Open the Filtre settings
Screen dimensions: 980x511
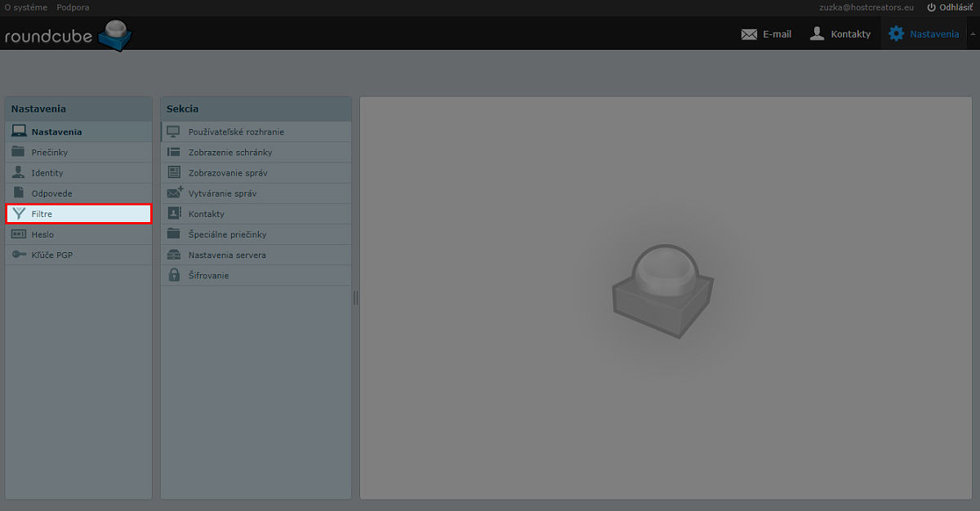[78, 214]
